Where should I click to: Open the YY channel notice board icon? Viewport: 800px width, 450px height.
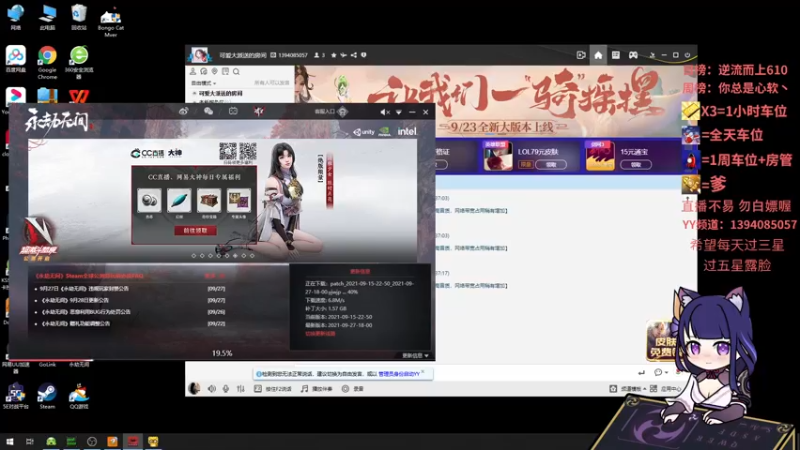coord(226,71)
